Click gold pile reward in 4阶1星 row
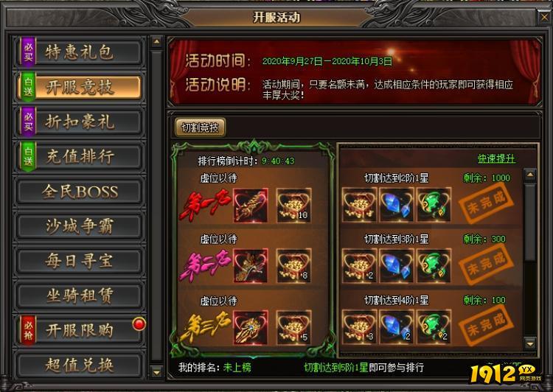 (359, 326)
